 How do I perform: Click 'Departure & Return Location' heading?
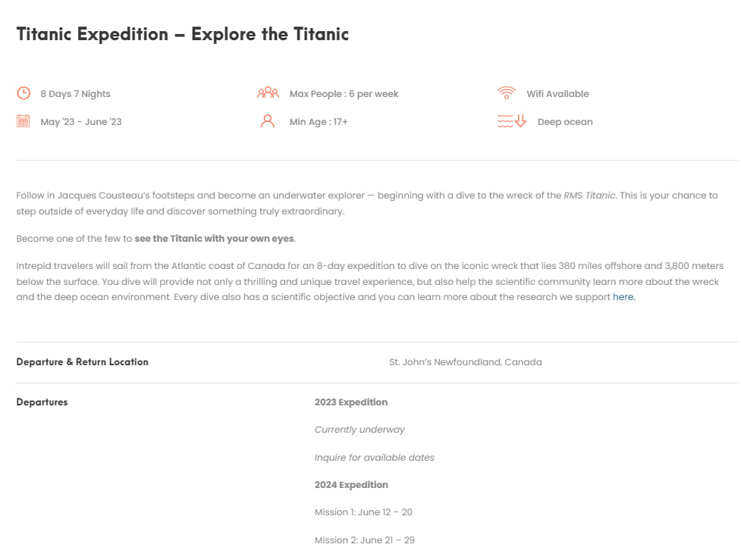point(83,362)
